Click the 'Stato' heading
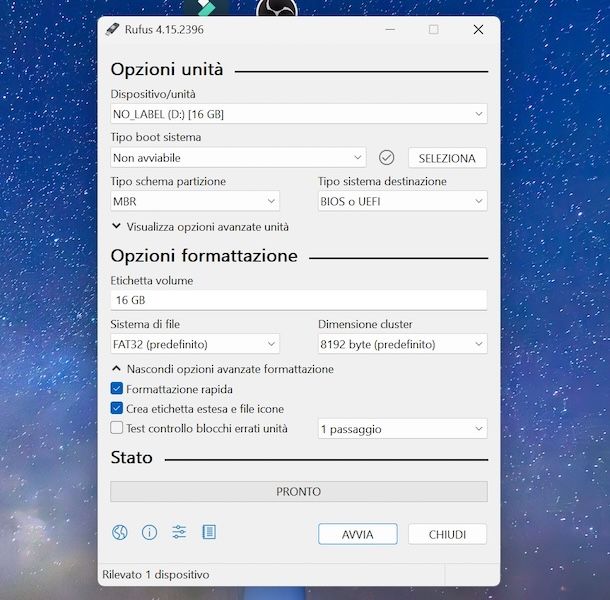This screenshot has height=600, width=610. (131, 458)
